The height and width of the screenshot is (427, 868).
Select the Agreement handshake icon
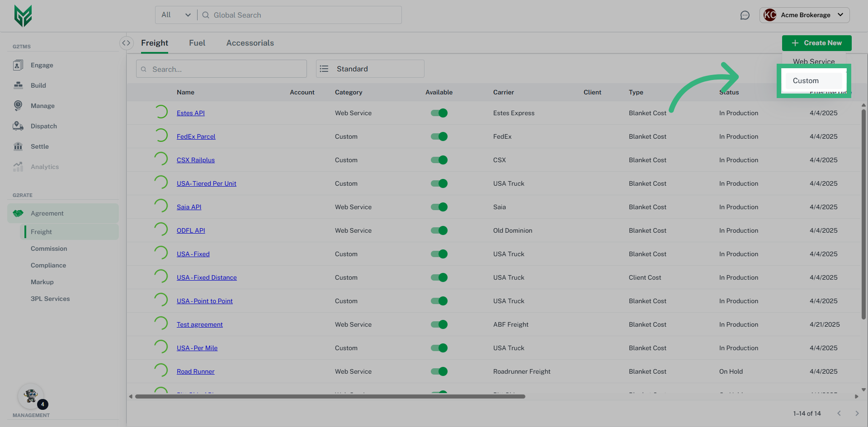click(x=18, y=213)
